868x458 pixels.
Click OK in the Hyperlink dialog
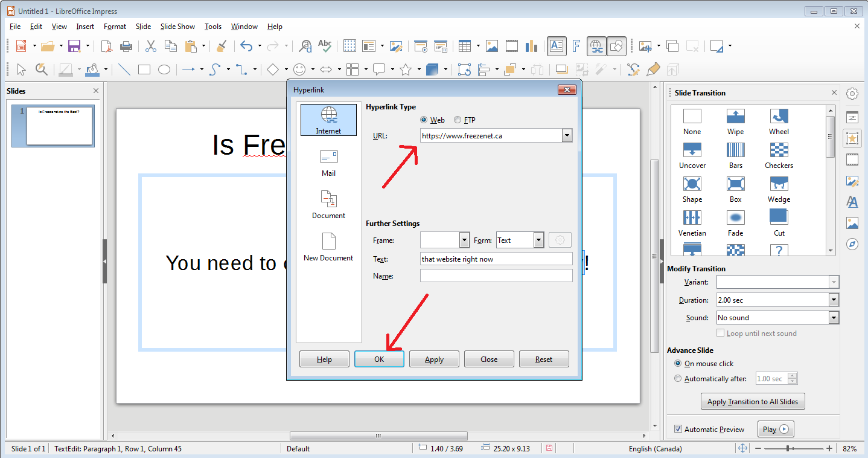[x=379, y=359]
